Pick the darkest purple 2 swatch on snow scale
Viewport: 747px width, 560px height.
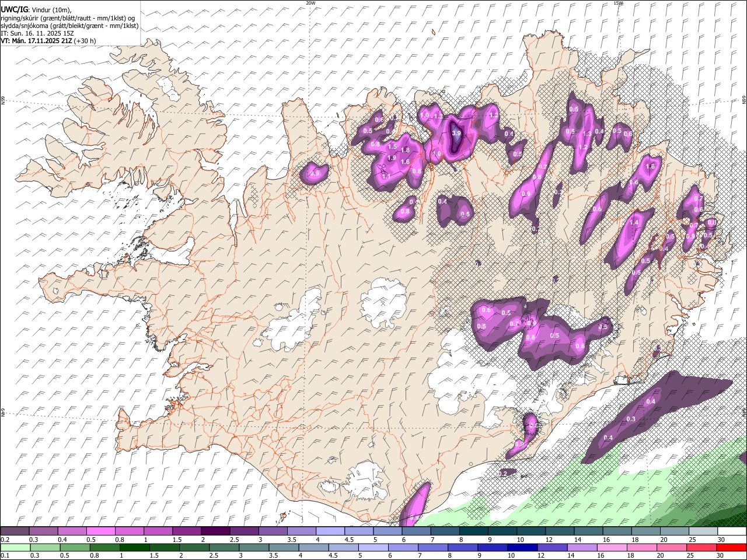(215, 531)
